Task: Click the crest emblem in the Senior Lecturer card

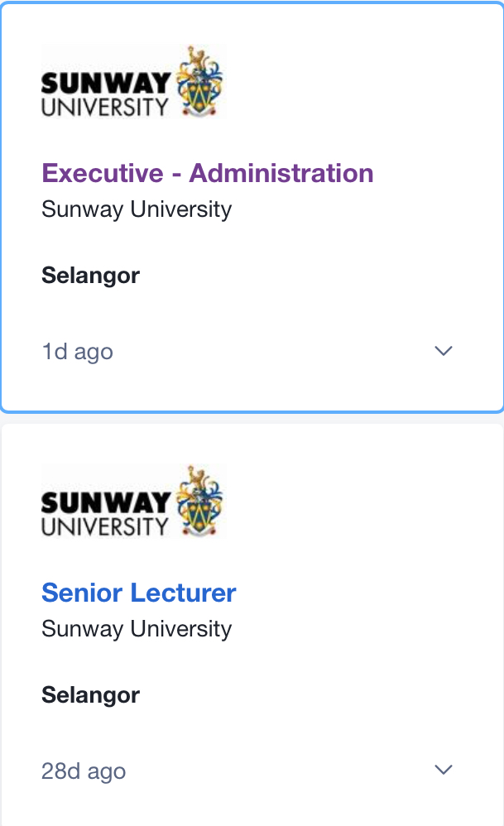Action: [199, 501]
